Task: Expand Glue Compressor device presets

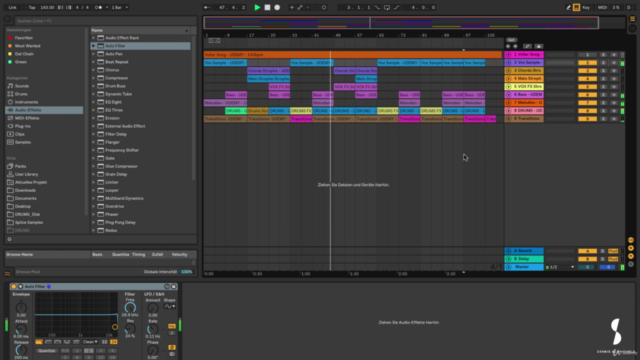Action: coord(93,166)
